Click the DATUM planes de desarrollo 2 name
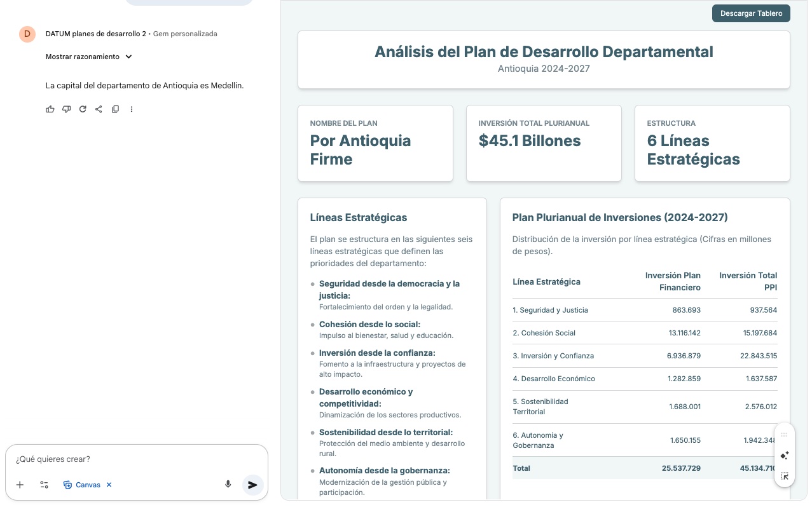 [x=95, y=34]
